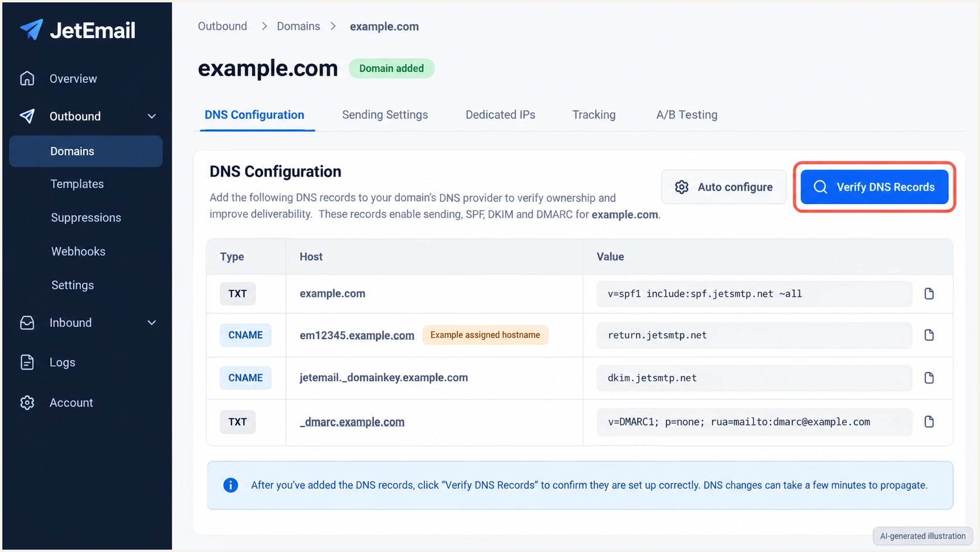Select the v=DMARC1 p=none value field
Screen dimensions: 980x552
coord(754,422)
